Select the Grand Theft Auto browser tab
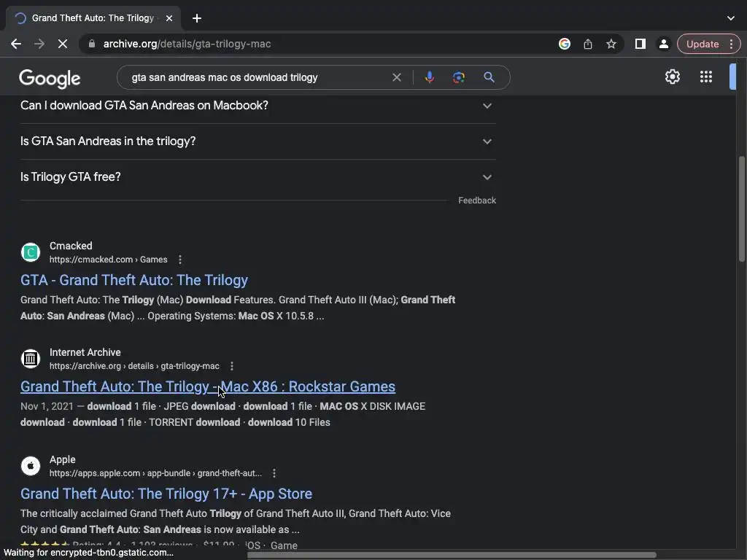The image size is (747, 560). (x=93, y=18)
